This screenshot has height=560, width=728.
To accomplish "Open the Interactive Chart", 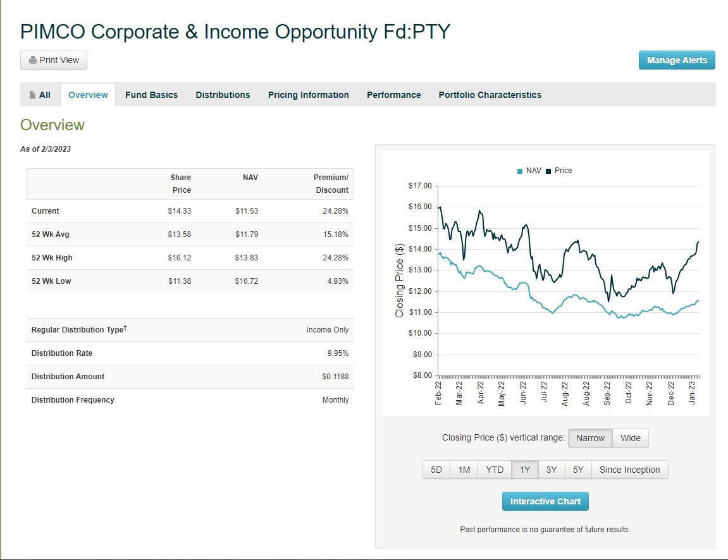I will click(545, 501).
